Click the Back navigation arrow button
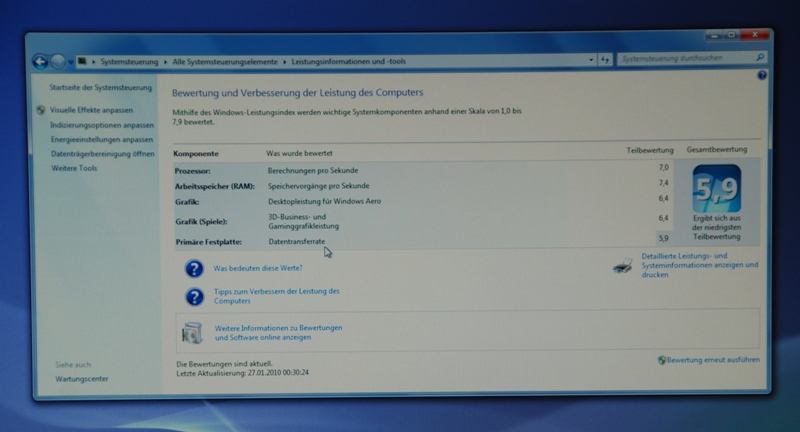Screen dimensions: 800x432 coord(40,62)
